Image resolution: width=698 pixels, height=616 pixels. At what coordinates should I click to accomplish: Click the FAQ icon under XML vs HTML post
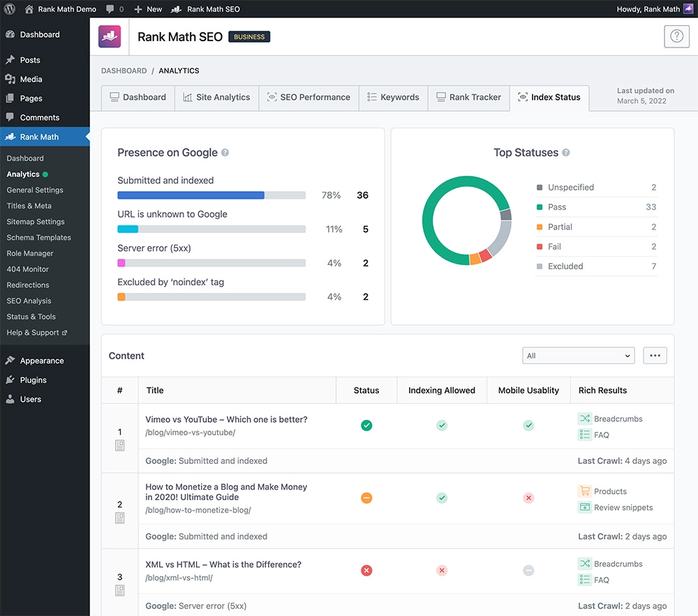(x=584, y=580)
